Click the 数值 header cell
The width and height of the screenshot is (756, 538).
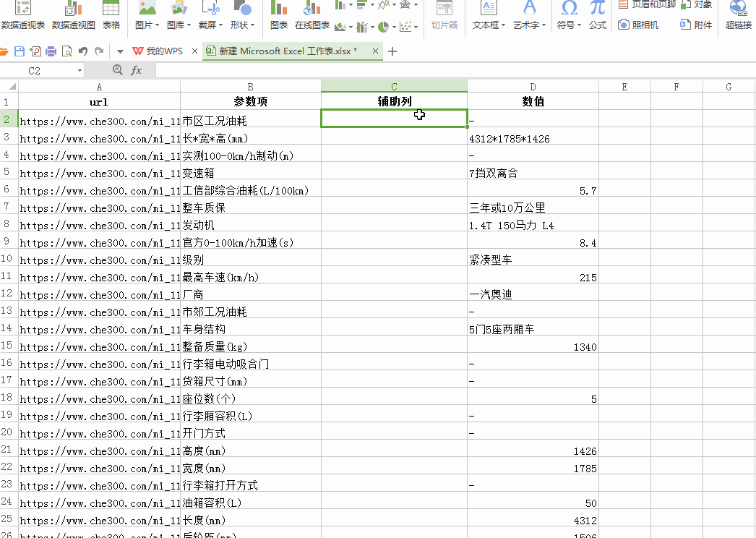tap(533, 101)
